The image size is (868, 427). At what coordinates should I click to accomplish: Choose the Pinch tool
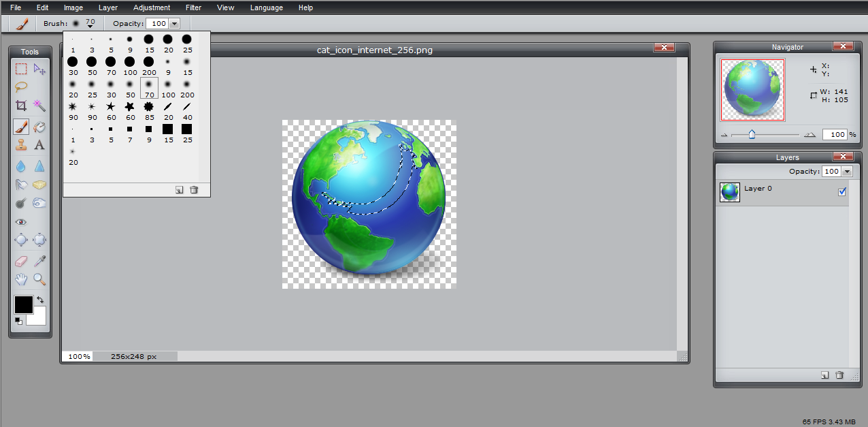click(39, 240)
